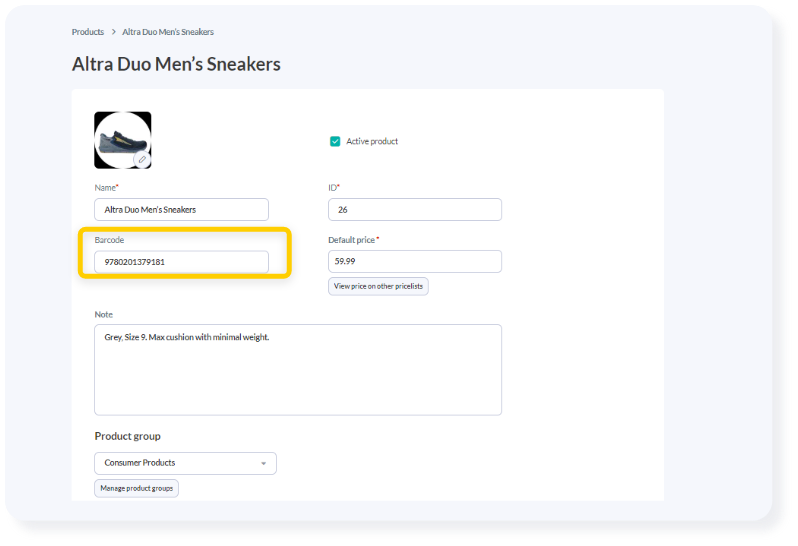Click the Default price field 59.99
This screenshot has width=798, height=546.
coord(415,262)
